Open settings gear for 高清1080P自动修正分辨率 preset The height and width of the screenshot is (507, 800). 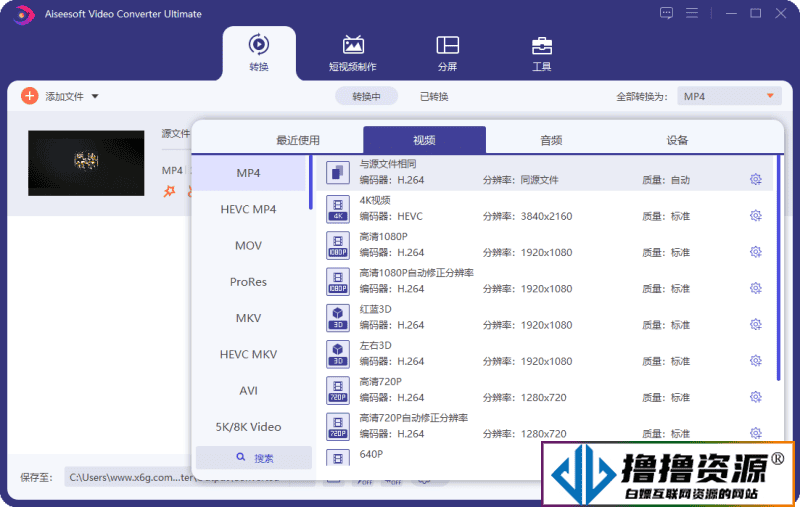756,288
